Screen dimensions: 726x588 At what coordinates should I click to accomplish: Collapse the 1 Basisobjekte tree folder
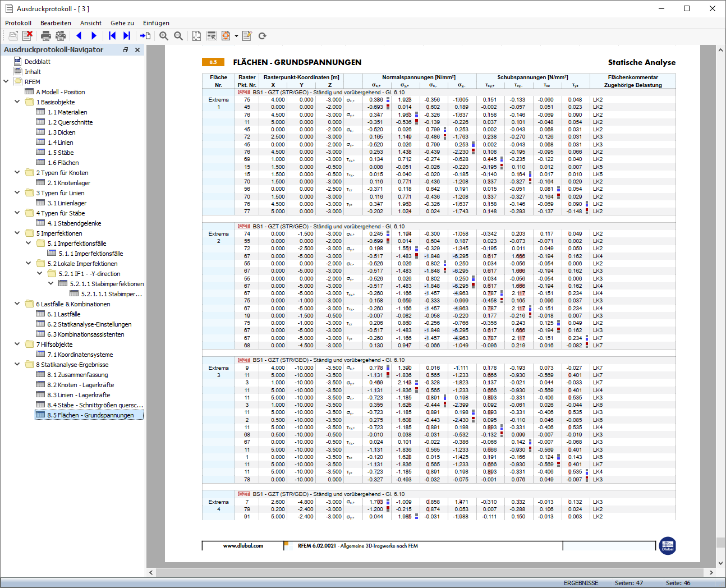click(17, 102)
